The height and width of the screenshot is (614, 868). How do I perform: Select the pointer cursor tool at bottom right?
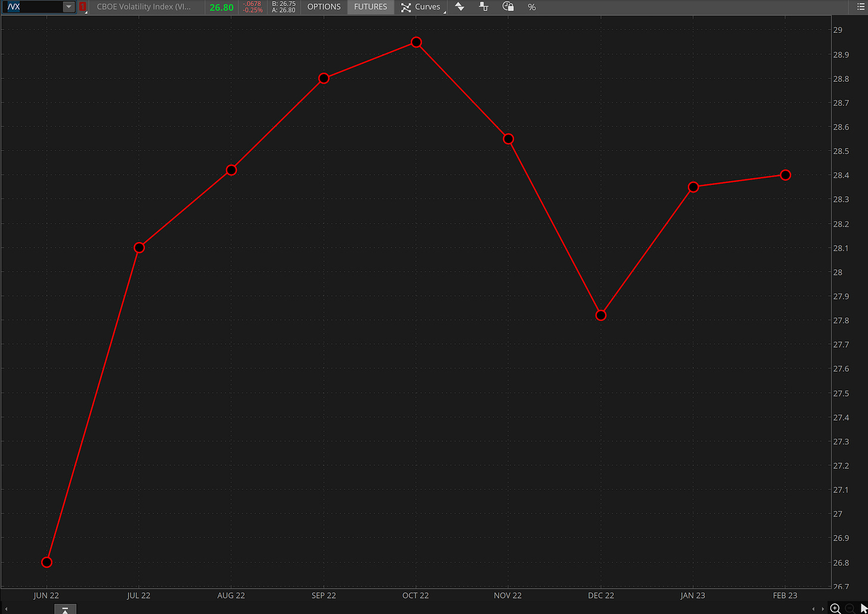coord(864,609)
